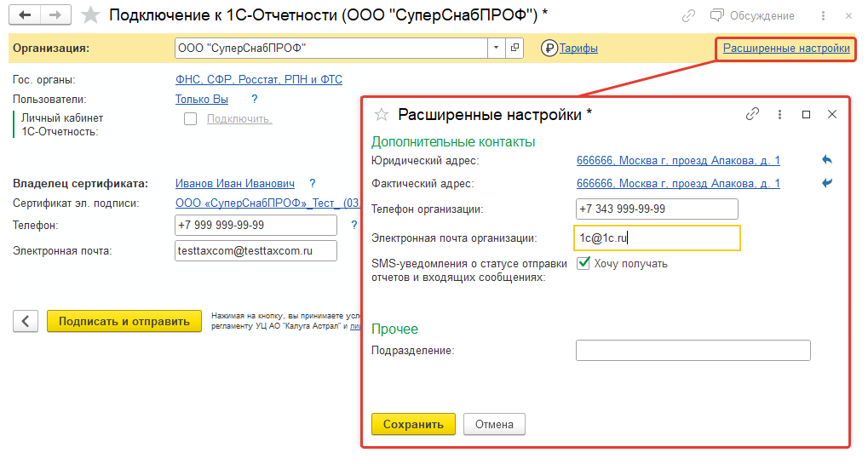
Task: Tick the Подключить personal cabinet checkbox
Action: 191,119
